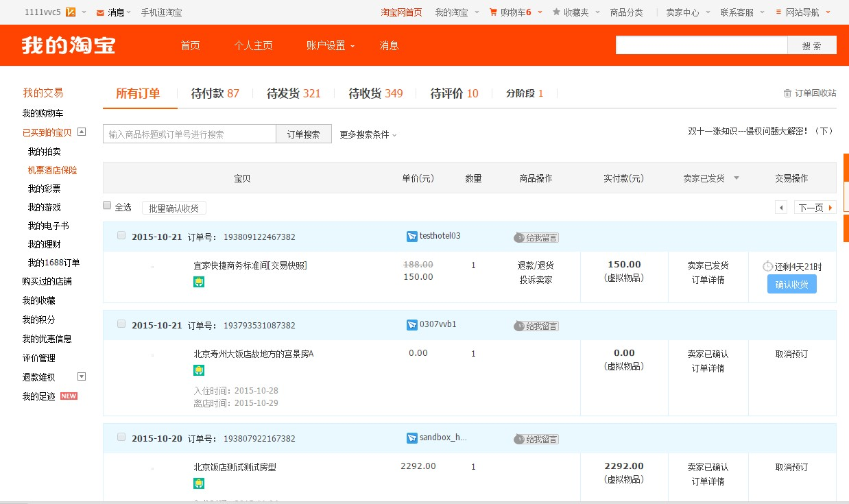Open 个人主页 in the navigation bar
The height and width of the screenshot is (504, 849).
point(253,46)
